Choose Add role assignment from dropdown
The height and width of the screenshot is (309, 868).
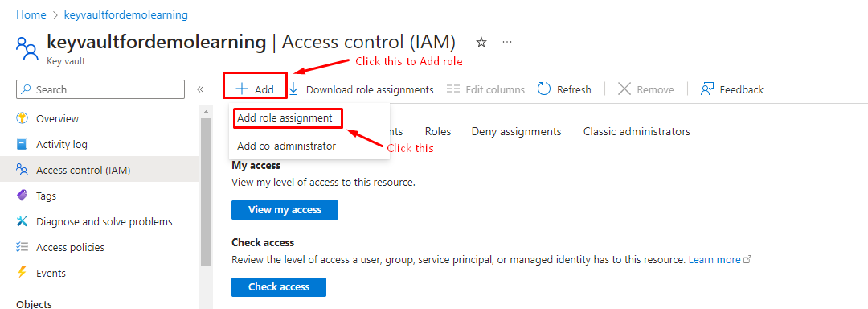[285, 118]
